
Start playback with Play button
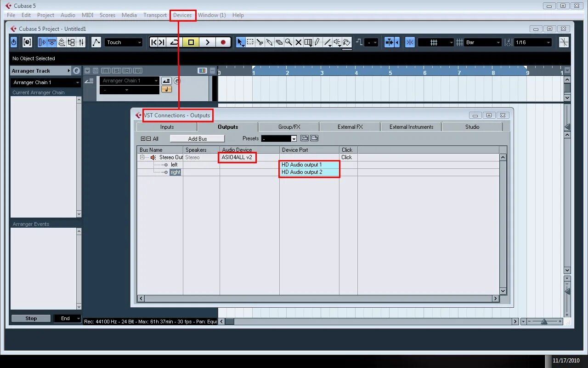click(x=207, y=42)
